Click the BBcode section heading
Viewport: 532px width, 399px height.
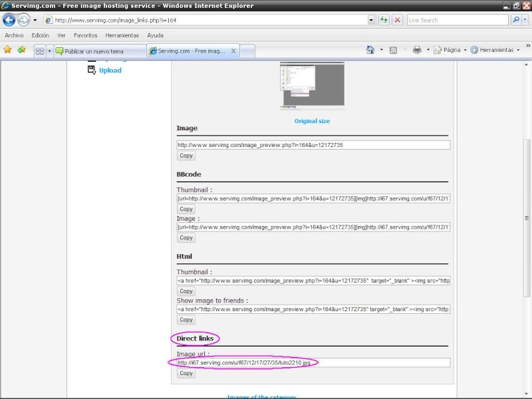[189, 174]
